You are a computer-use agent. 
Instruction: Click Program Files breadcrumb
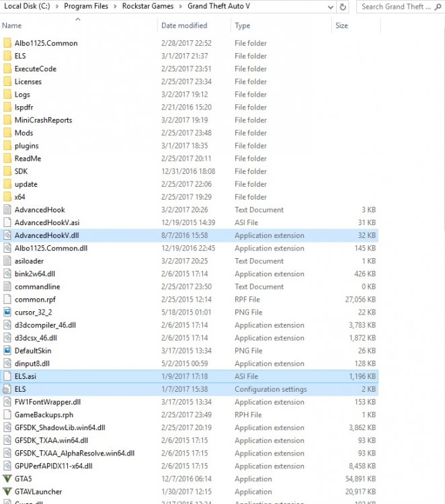coord(86,6)
